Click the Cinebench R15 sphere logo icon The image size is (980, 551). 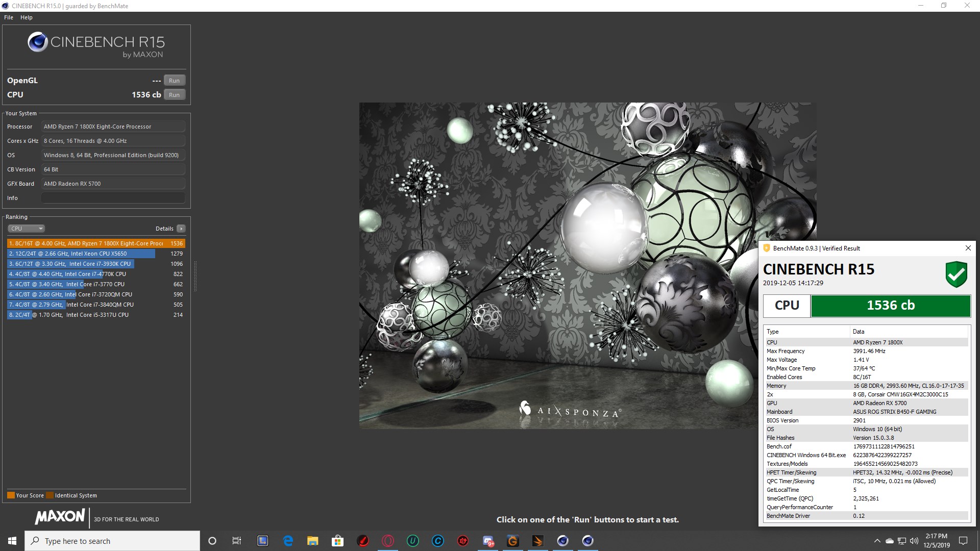[38, 42]
